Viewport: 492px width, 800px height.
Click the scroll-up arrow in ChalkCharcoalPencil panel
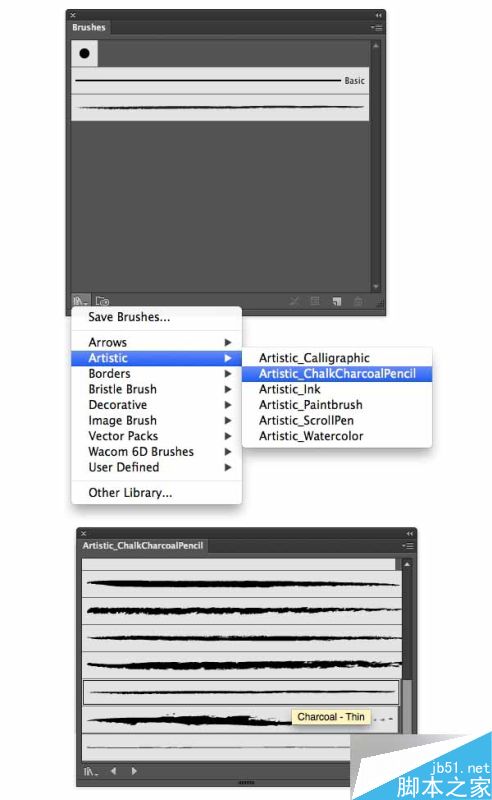pos(407,565)
